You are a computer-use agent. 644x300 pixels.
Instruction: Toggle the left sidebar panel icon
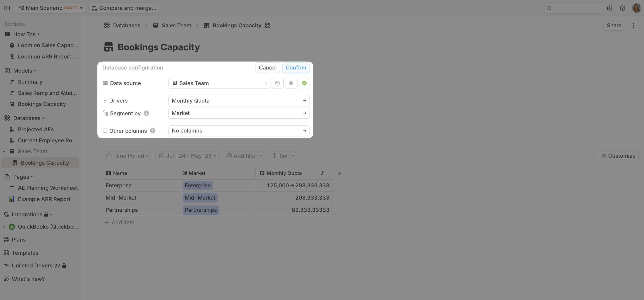pos(7,8)
